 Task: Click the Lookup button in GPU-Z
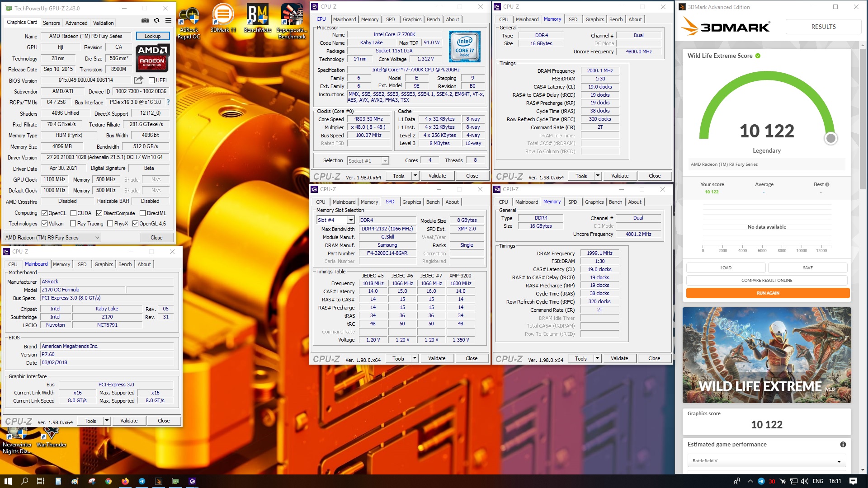(152, 36)
